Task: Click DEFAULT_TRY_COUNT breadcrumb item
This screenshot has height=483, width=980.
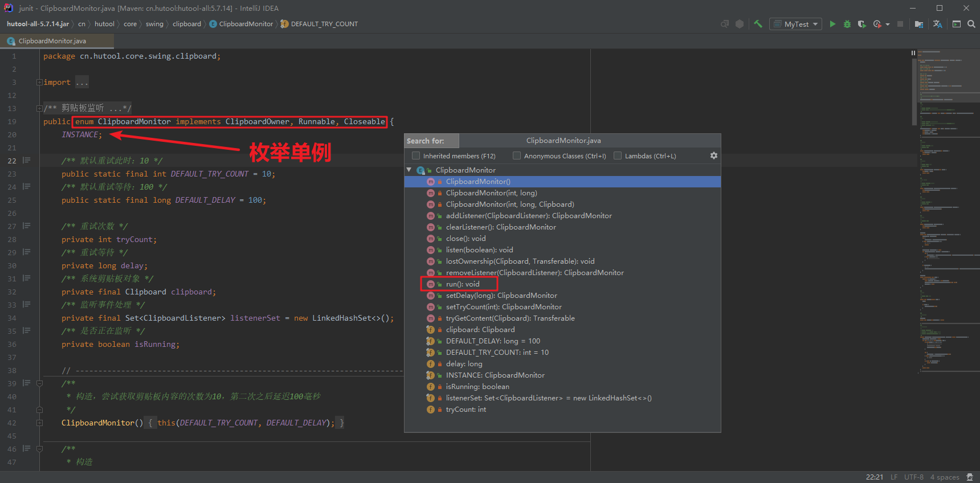Action: [x=324, y=24]
